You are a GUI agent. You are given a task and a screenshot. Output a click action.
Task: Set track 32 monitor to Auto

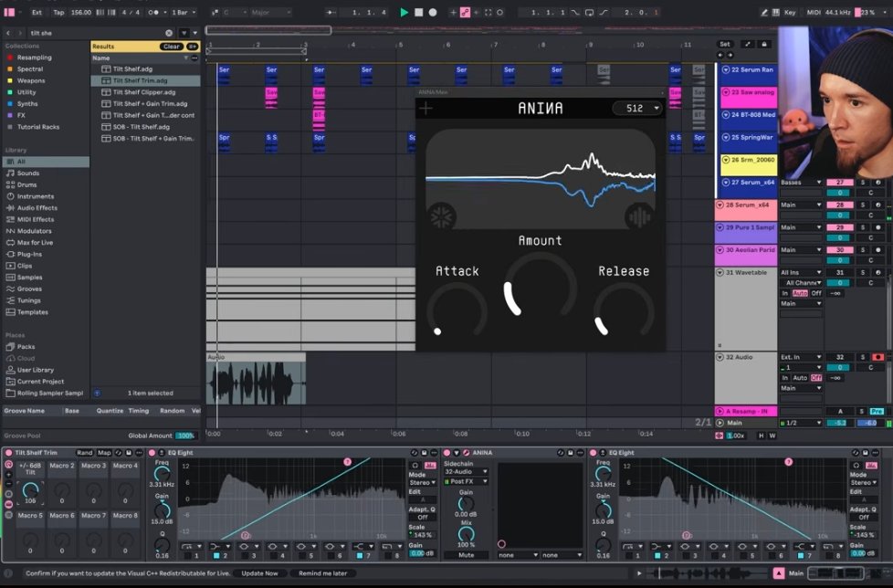click(x=800, y=378)
